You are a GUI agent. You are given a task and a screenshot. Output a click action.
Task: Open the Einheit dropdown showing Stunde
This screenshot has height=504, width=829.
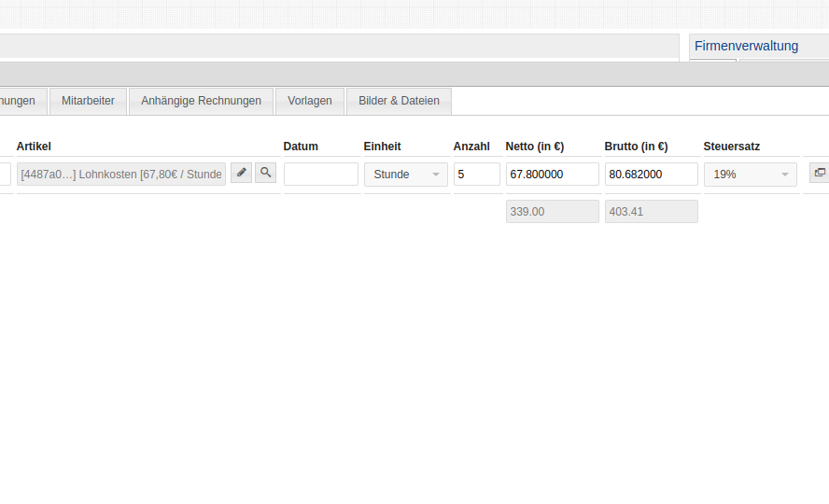[406, 175]
